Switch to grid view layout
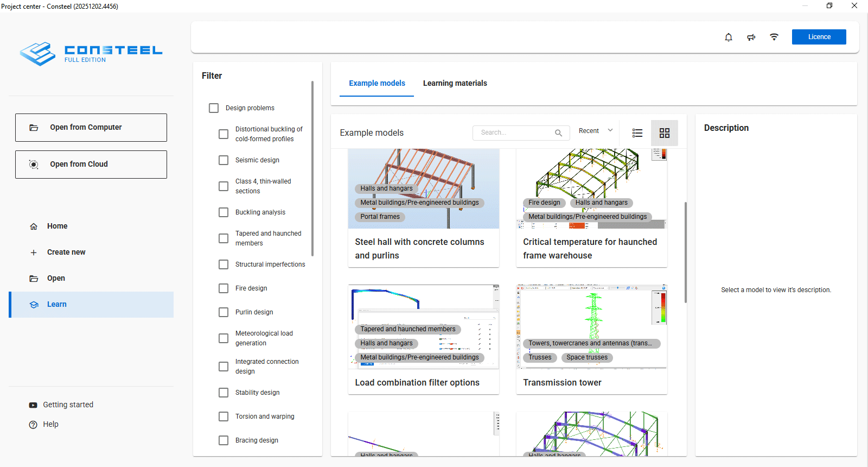The width and height of the screenshot is (868, 467). (x=665, y=133)
